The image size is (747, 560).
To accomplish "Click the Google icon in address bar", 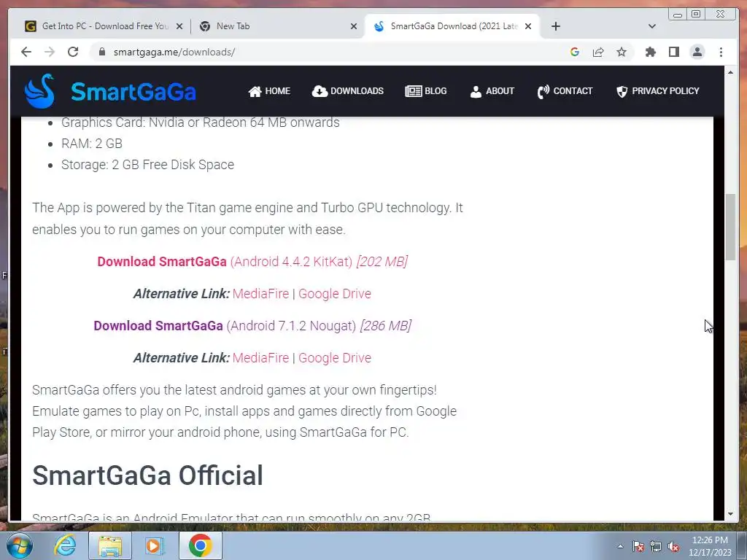I will [575, 52].
